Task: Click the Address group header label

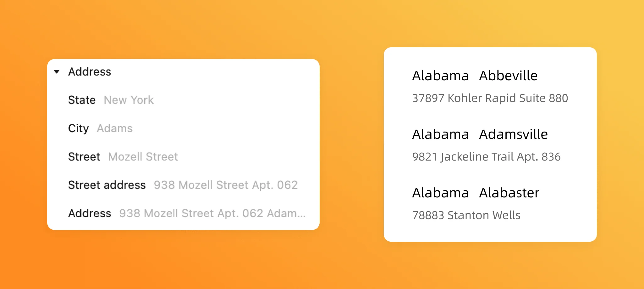Action: coord(90,72)
